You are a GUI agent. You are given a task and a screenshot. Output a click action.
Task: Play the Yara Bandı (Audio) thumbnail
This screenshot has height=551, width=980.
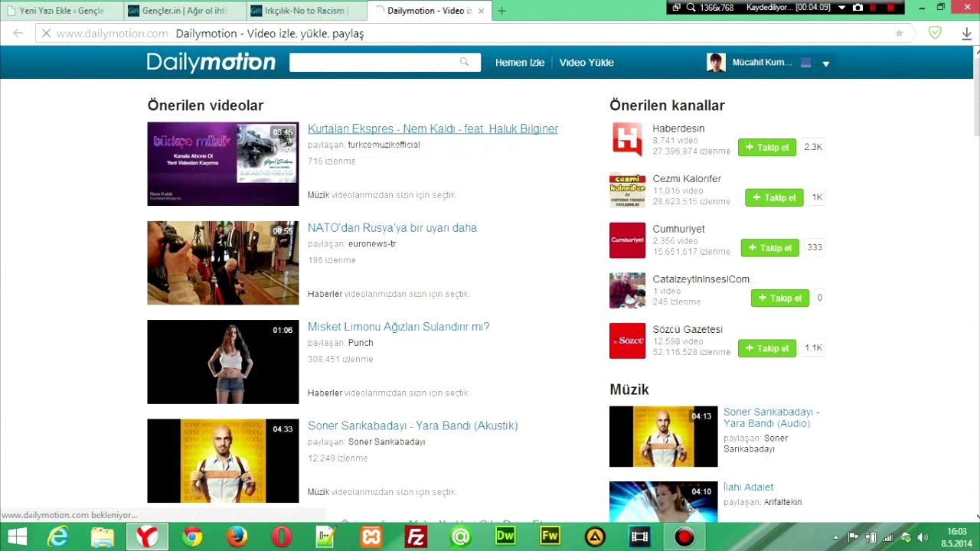point(663,436)
